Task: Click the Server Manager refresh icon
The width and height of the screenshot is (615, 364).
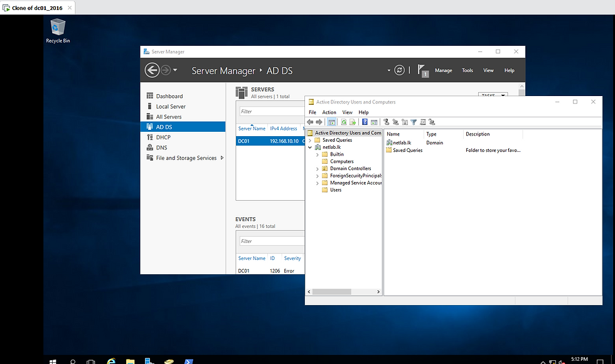Action: click(x=399, y=70)
